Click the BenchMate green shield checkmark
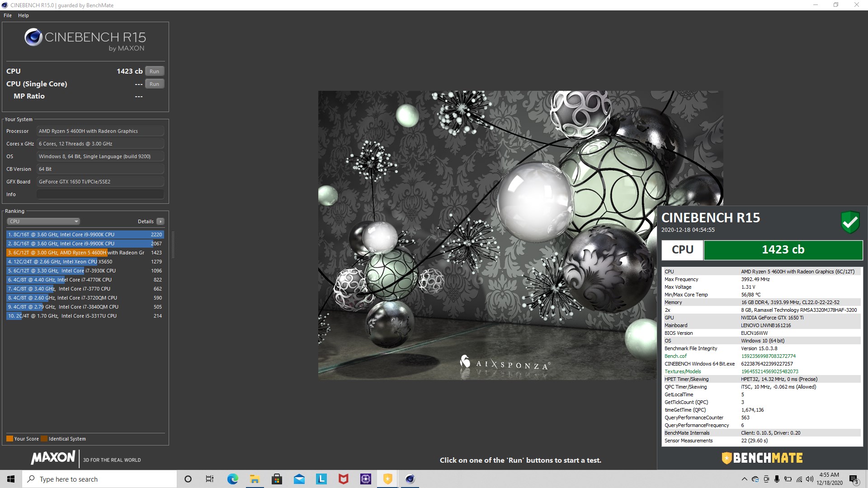Screen dimensions: 868x488 point(850,222)
